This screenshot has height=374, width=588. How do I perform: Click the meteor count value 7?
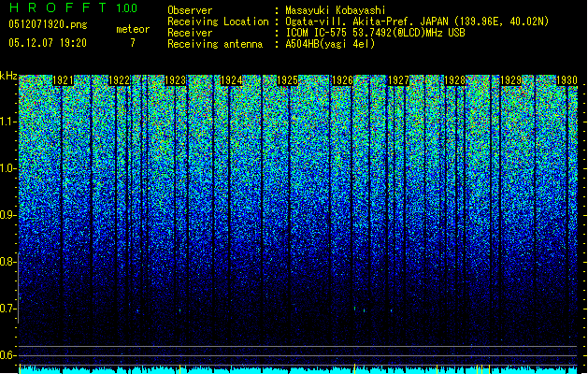click(133, 43)
